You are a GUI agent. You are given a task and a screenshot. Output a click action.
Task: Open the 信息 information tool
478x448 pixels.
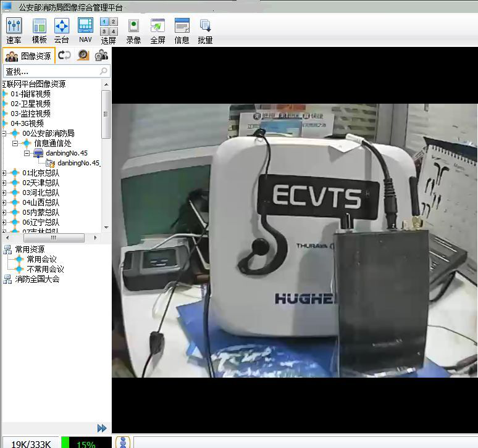[x=182, y=31]
